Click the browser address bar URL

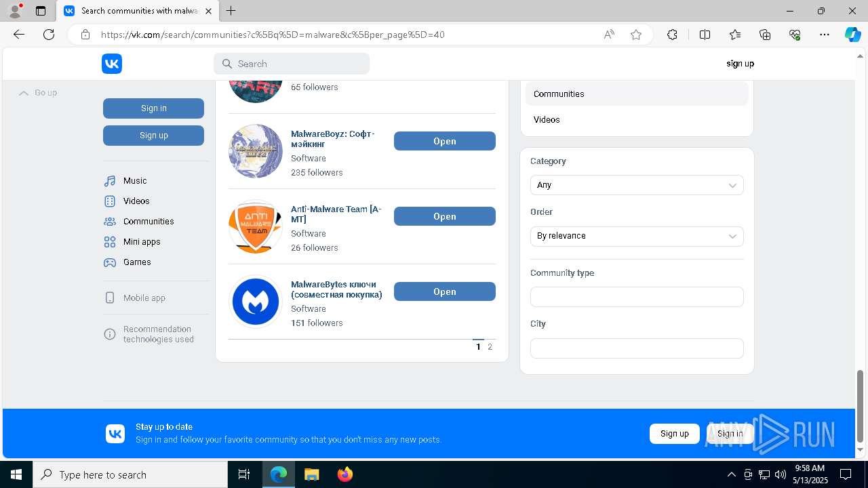[273, 35]
